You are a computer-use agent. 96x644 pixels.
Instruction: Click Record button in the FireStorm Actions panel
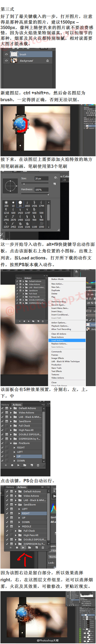[12, 465]
